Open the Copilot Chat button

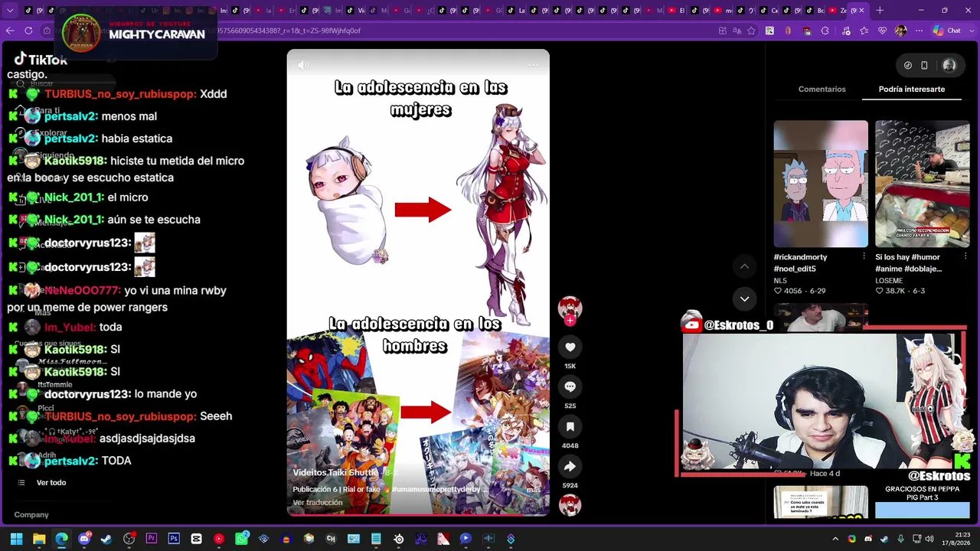[x=946, y=31]
